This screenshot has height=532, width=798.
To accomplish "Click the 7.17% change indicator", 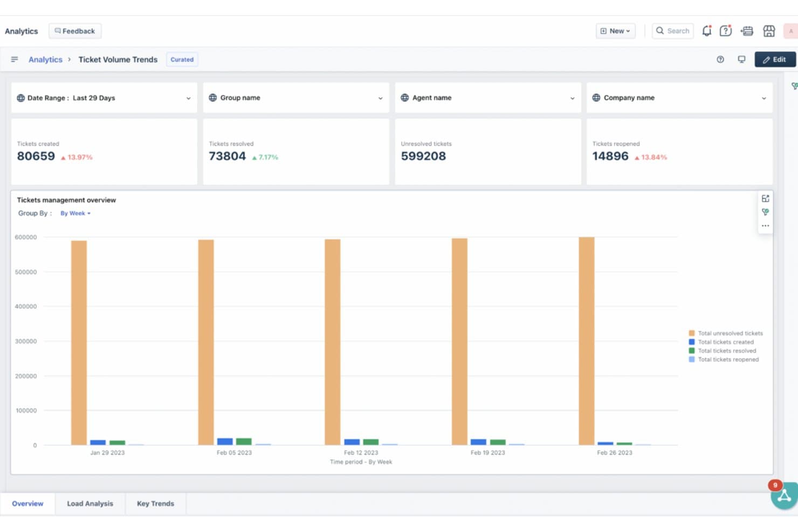I will 265,157.
